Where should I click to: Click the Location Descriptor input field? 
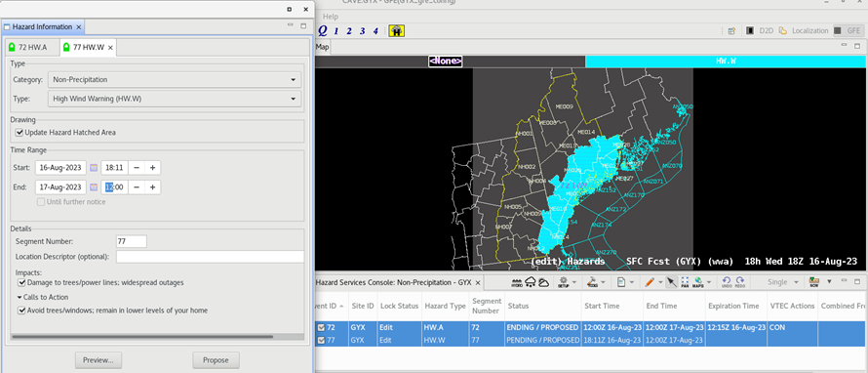pyautogui.click(x=210, y=257)
